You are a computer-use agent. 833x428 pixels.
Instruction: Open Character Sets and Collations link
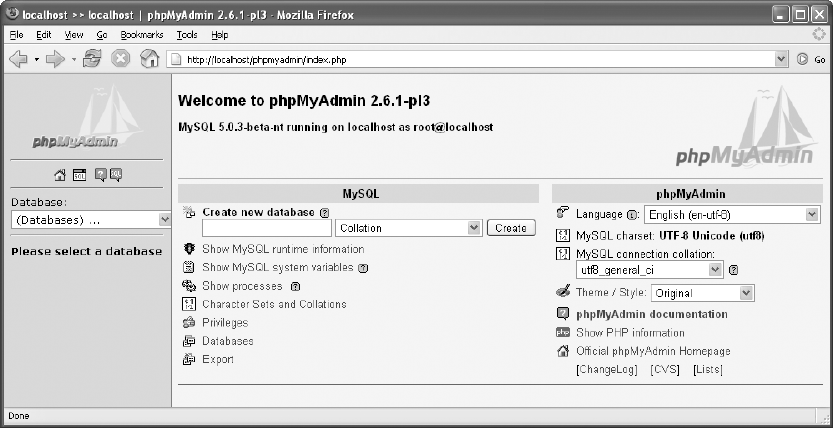point(274,304)
